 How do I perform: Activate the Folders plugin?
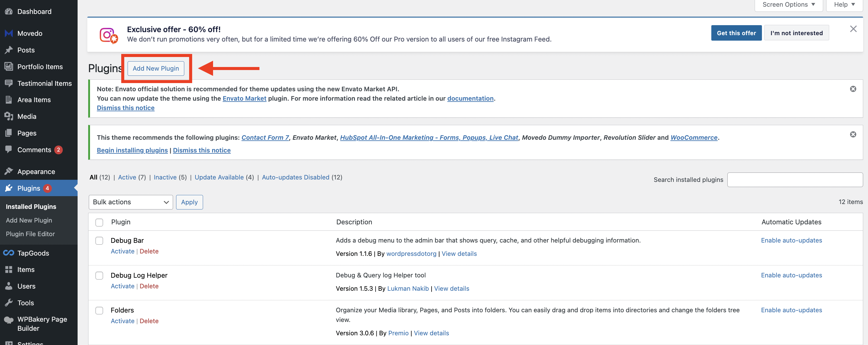[123, 321]
